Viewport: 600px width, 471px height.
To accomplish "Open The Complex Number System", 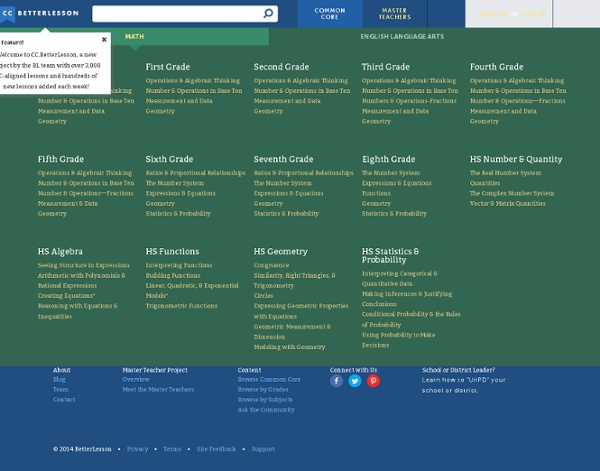I will (x=512, y=193).
